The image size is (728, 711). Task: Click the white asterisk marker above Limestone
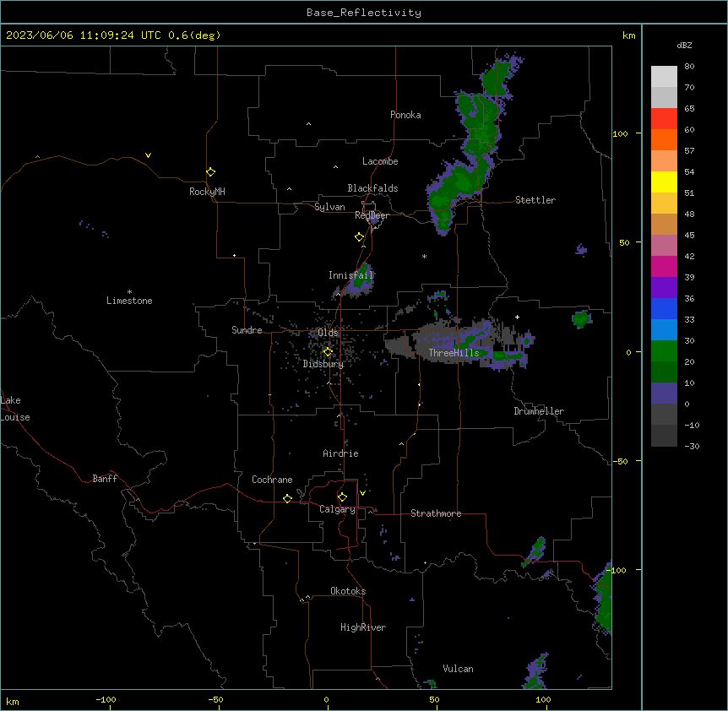pos(129,291)
